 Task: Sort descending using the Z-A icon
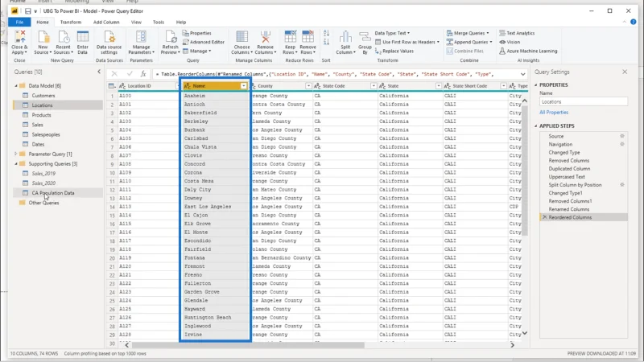tap(326, 42)
